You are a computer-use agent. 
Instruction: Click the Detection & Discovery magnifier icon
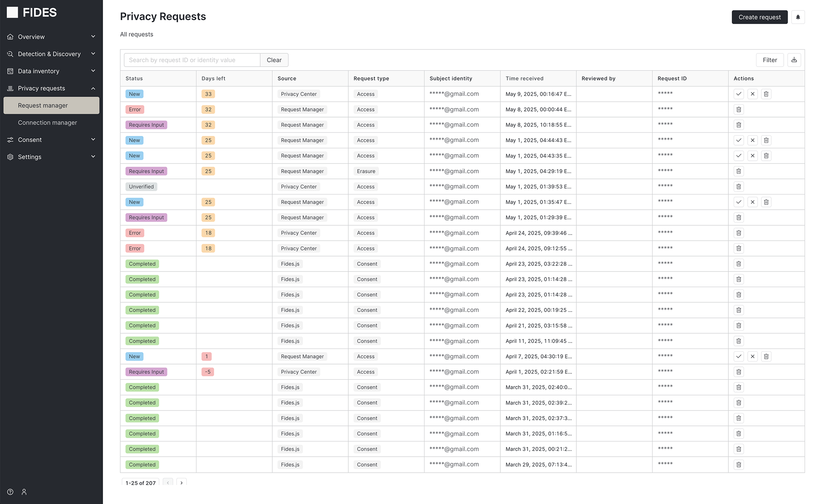point(10,54)
